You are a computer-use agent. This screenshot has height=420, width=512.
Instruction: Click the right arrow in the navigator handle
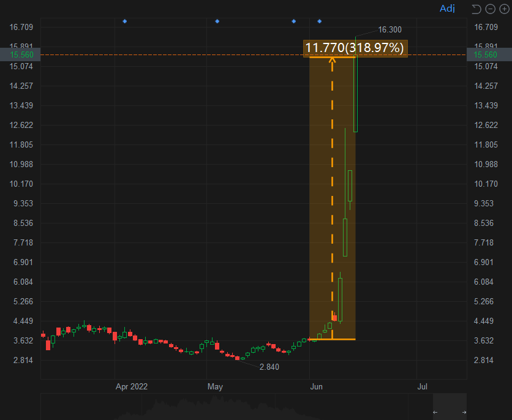(x=464, y=412)
